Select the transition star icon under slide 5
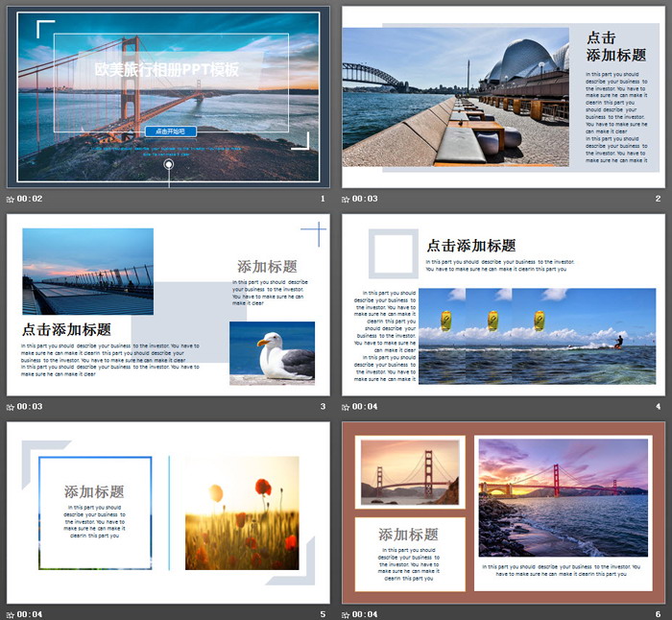This screenshot has height=620, width=672. (x=11, y=613)
